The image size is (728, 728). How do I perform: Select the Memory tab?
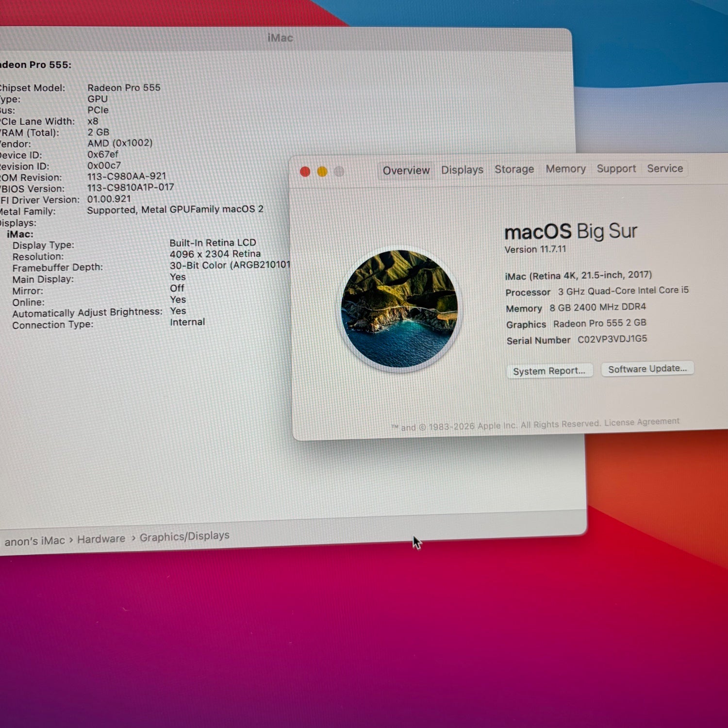tap(565, 169)
